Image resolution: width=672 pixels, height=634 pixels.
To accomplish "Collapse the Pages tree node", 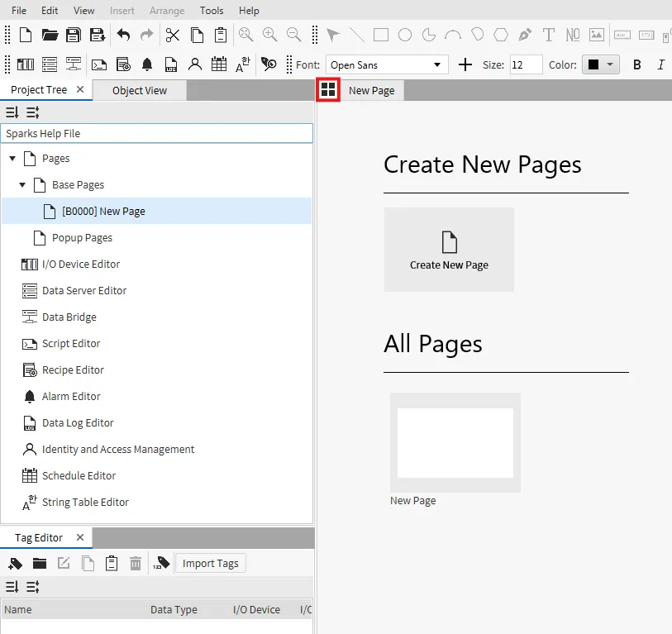I will [x=12, y=159].
